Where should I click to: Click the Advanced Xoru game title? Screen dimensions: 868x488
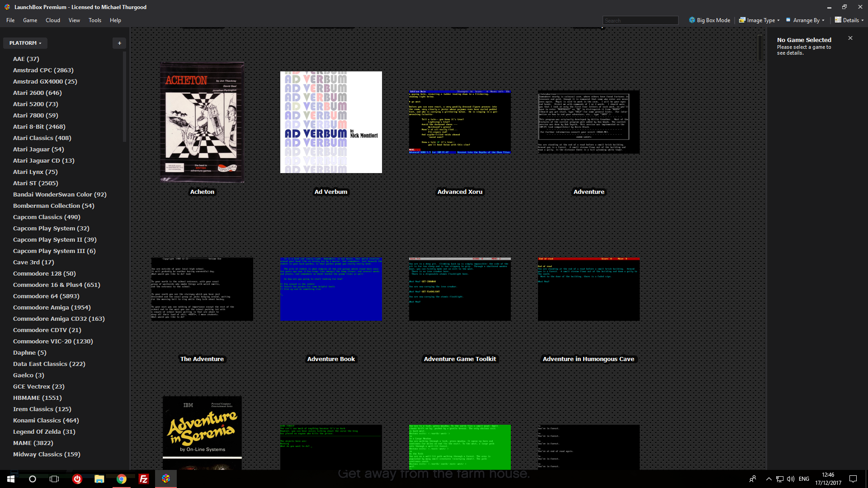pyautogui.click(x=460, y=192)
